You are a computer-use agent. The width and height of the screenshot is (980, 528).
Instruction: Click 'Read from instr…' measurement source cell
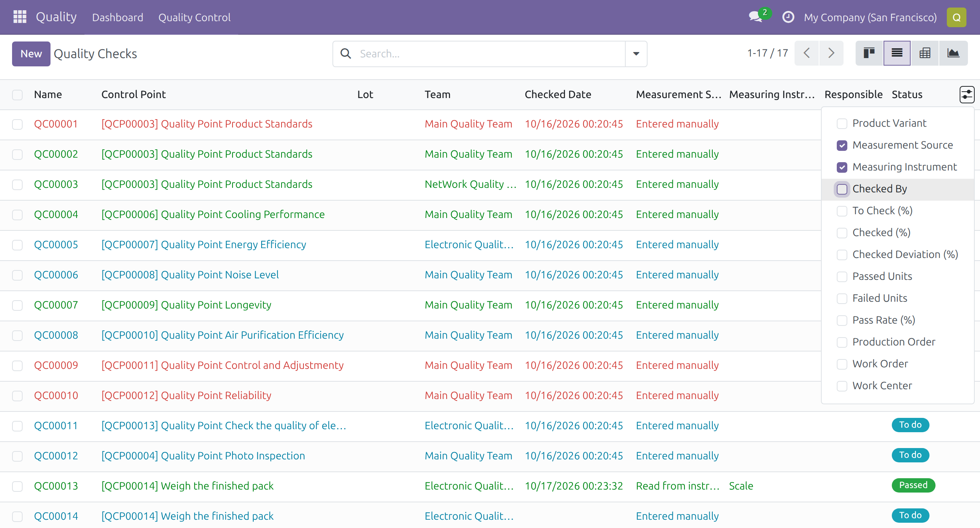(x=678, y=486)
